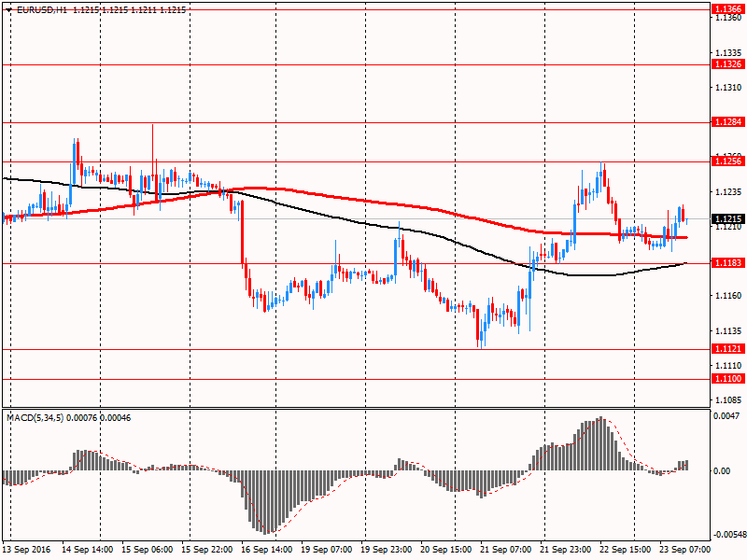This screenshot has height=560, width=747.
Task: Click the 1.1310 price scale value
Action: [728, 87]
